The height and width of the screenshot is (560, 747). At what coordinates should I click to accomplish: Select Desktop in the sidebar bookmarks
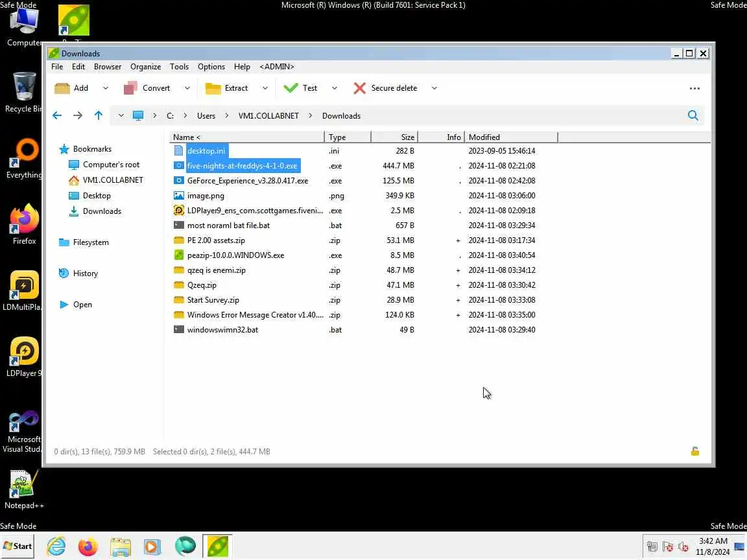(97, 196)
